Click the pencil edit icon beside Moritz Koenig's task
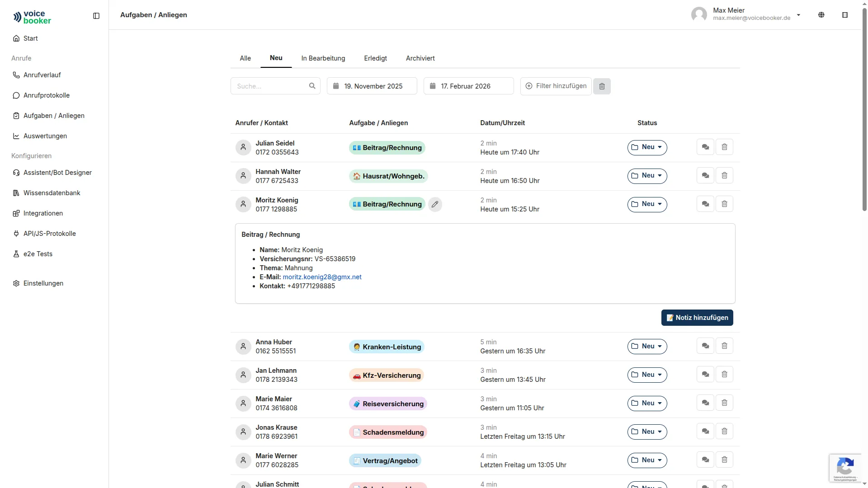 (435, 204)
